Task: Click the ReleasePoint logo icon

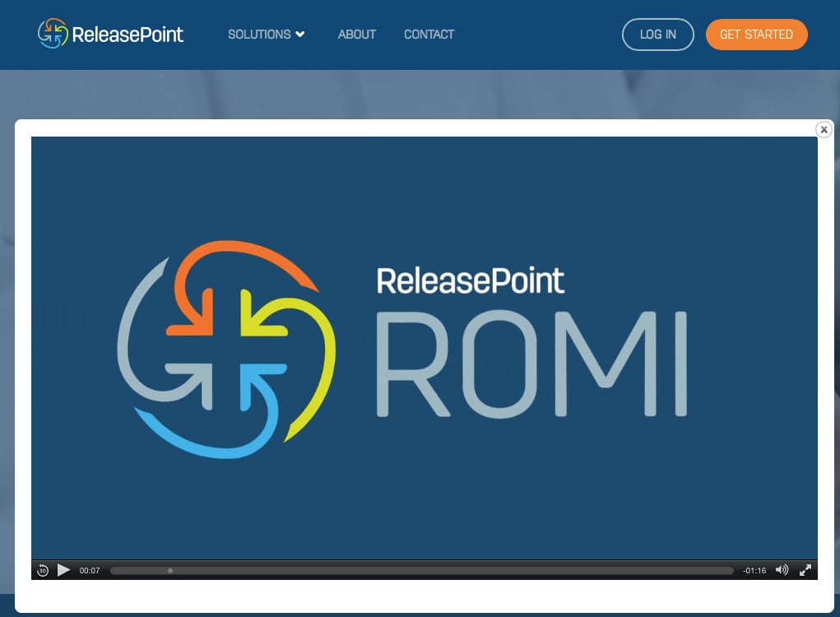Action: tap(52, 34)
